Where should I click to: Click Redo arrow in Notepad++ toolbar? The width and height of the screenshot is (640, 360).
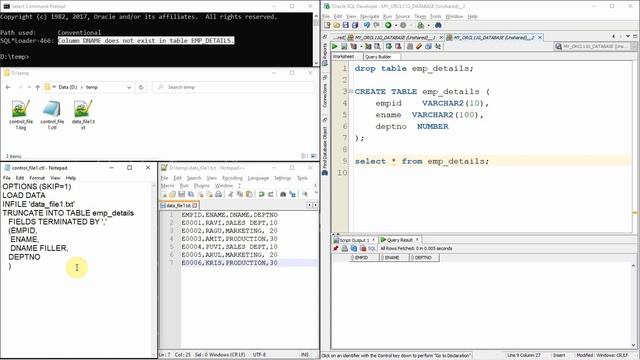pos(271,194)
